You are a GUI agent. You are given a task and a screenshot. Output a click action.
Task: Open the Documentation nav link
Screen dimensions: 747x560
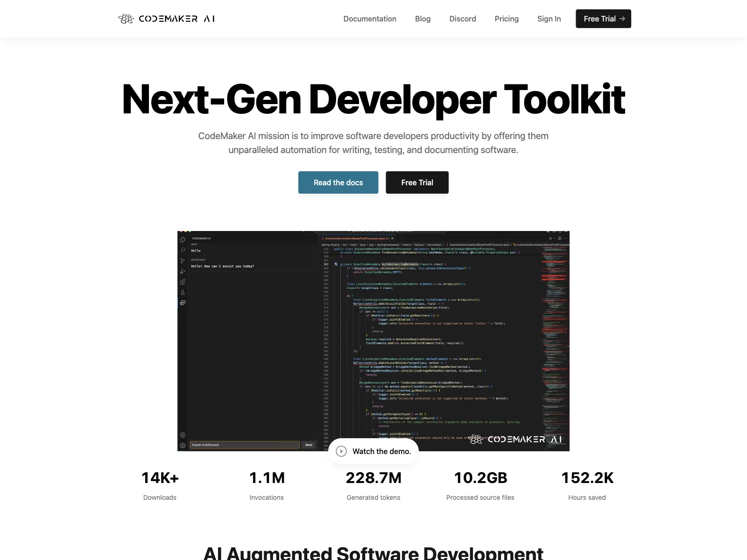coord(370,19)
